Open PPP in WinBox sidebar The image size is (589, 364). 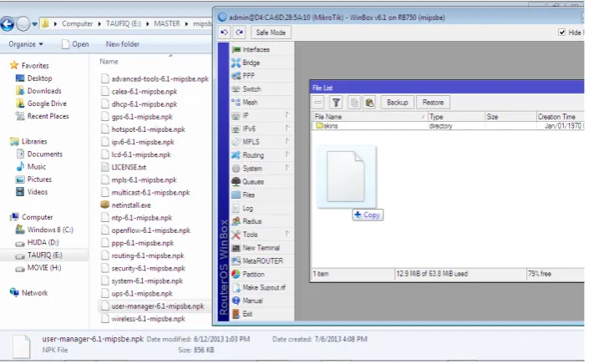tap(248, 76)
